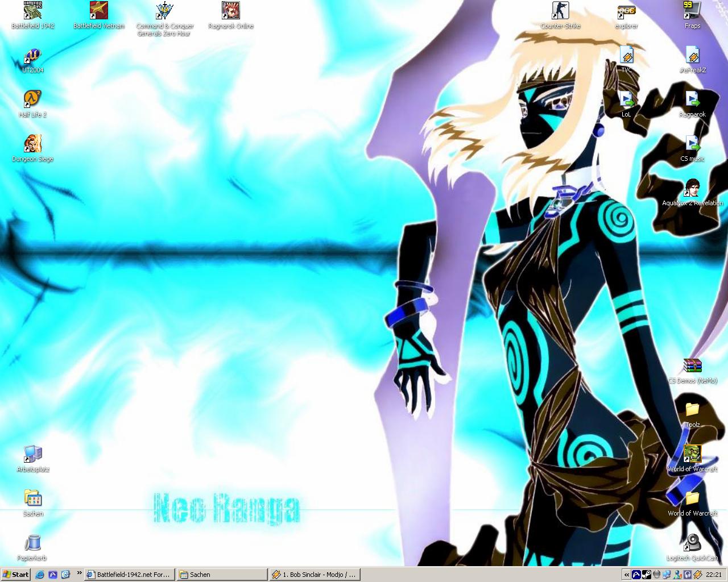The image size is (728, 582).
Task: Switch to Bob Sinclair Winamp taskbar button
Action: [315, 575]
